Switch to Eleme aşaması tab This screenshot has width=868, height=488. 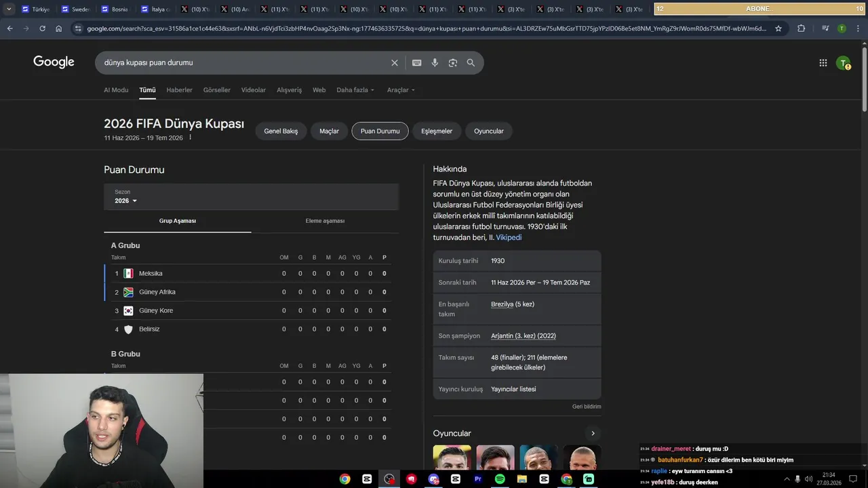325,221
